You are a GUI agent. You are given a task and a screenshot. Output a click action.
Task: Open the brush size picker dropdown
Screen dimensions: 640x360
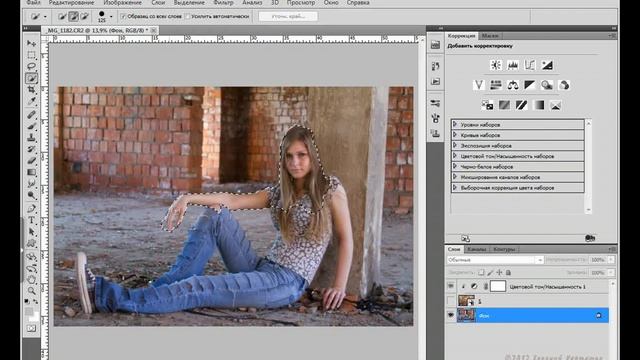pyautogui.click(x=111, y=17)
